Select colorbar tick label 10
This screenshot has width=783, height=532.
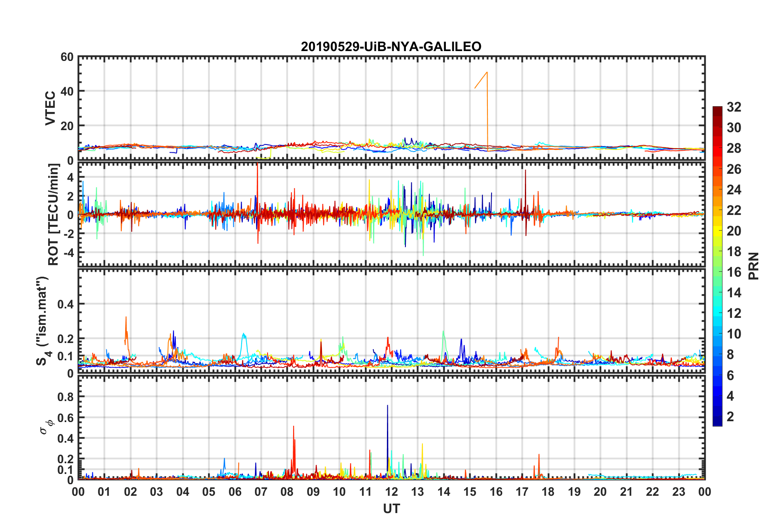(734, 334)
